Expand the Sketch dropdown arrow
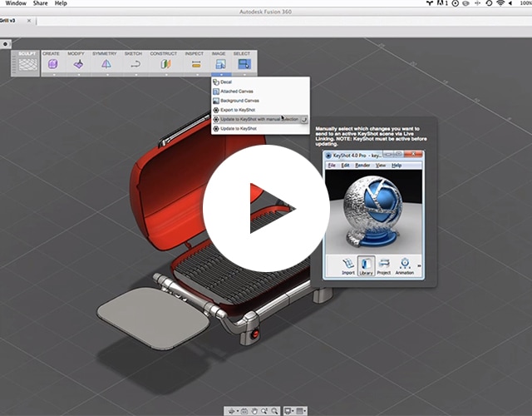Screen dimensions: 532x416 (x=136, y=74)
